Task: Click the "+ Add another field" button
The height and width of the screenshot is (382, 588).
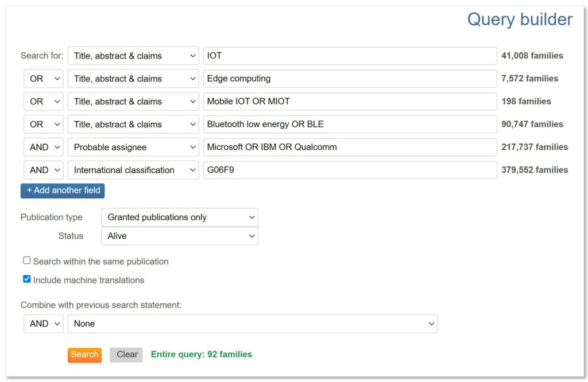Action: pyautogui.click(x=62, y=190)
